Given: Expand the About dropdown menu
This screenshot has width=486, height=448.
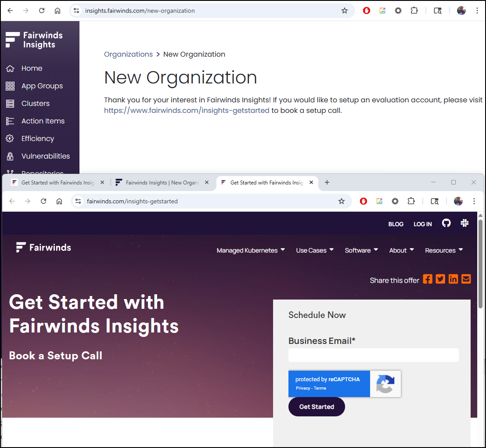Looking at the screenshot, I should pyautogui.click(x=401, y=250).
